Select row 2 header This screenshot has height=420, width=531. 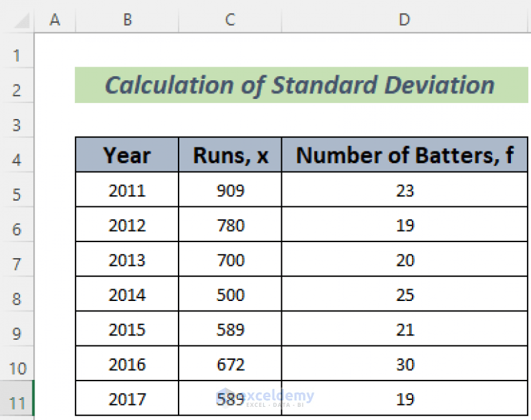(17, 86)
